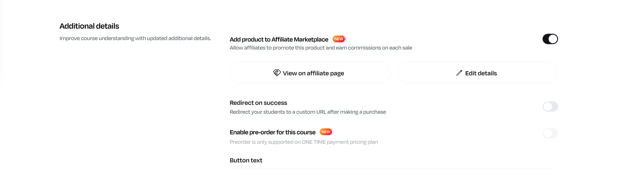
Task: Turn off the Affiliate Marketplace toggle
Action: [550, 39]
